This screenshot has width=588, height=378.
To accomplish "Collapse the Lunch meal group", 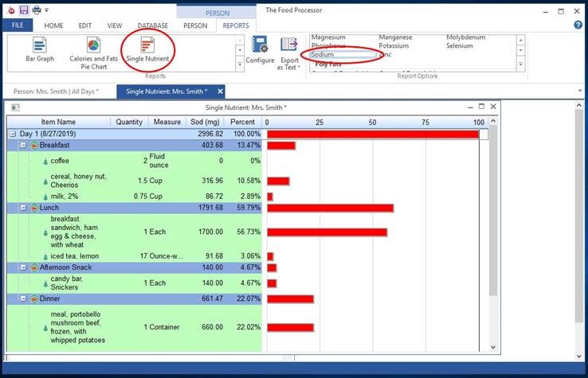I will [x=23, y=208].
